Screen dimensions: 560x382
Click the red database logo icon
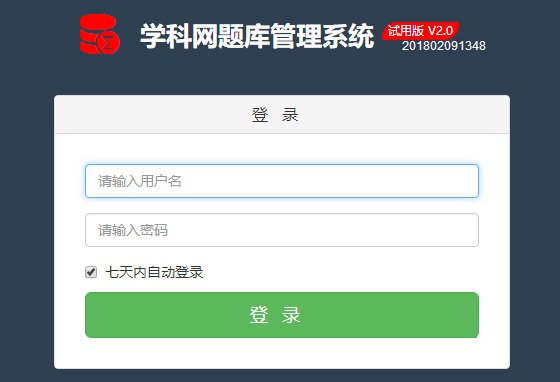[100, 34]
